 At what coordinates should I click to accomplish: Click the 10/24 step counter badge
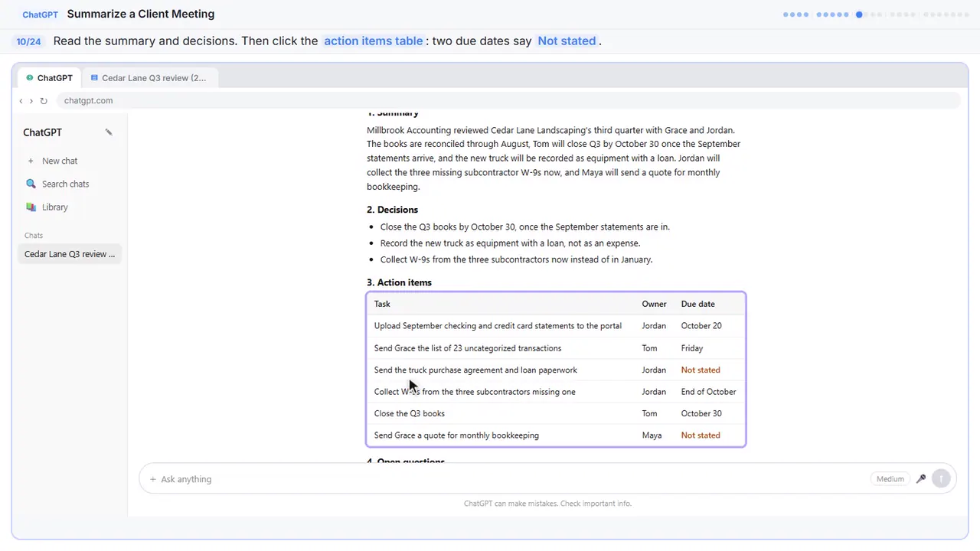(28, 41)
